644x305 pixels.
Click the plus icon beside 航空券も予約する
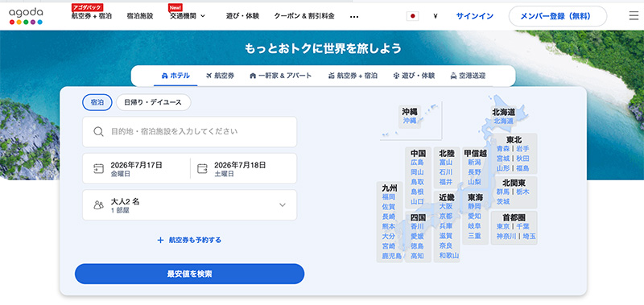(160, 240)
